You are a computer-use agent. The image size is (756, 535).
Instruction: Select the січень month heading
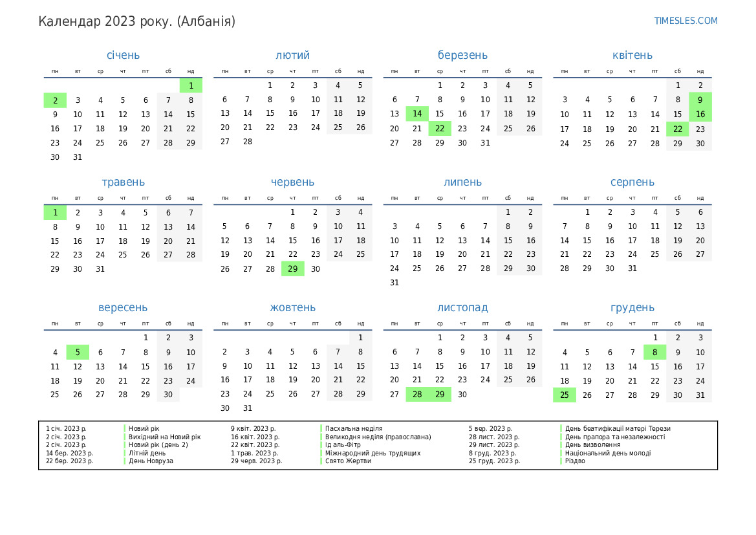tap(123, 56)
